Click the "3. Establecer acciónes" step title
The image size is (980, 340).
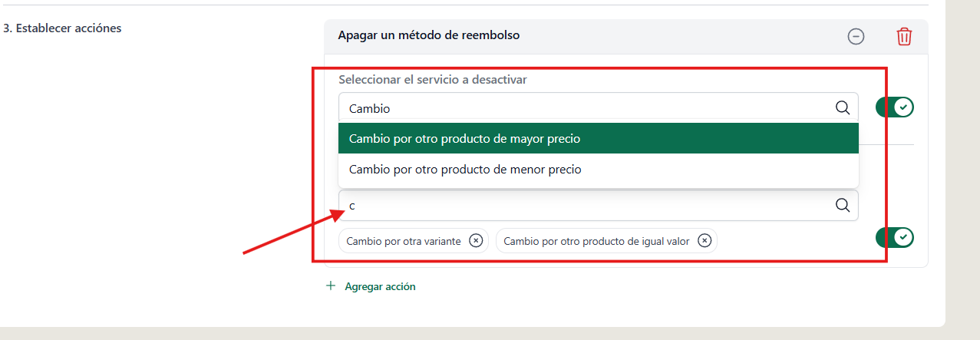coord(62,28)
